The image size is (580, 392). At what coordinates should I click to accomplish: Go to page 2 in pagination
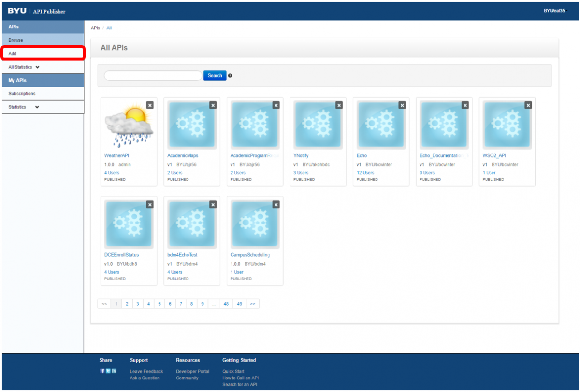tap(127, 304)
